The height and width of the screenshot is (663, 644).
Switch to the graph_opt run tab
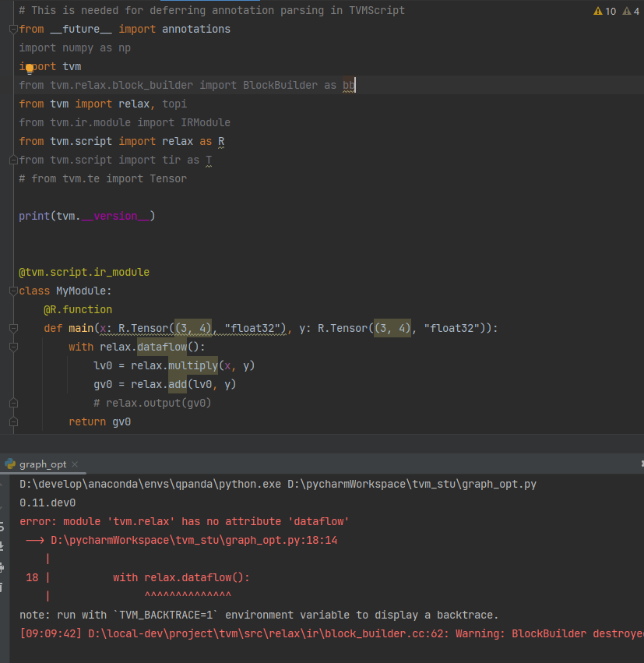[x=43, y=464]
